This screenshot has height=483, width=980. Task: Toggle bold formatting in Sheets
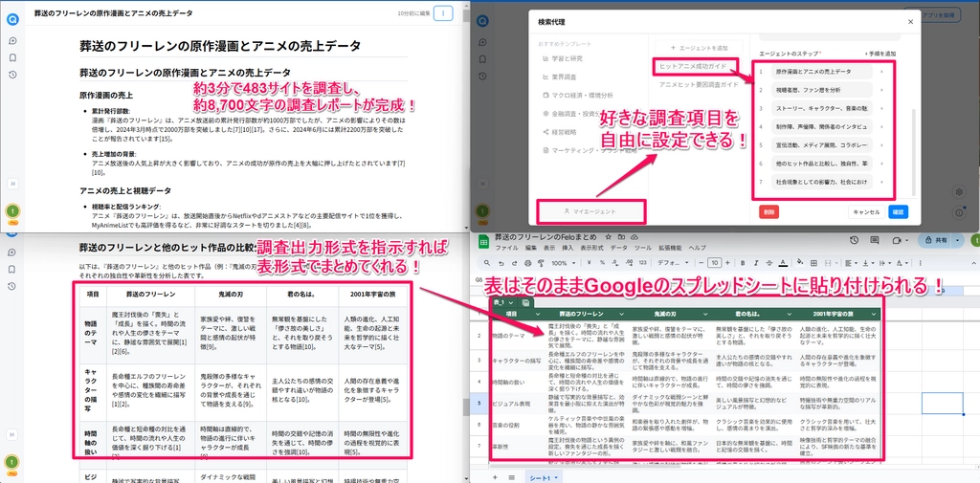coord(743,263)
